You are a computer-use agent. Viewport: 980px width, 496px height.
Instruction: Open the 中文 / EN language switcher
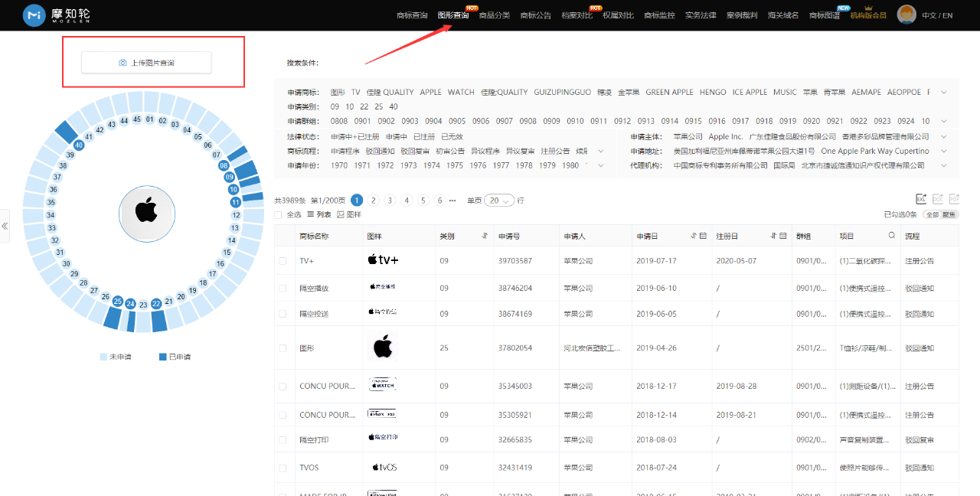pos(937,15)
